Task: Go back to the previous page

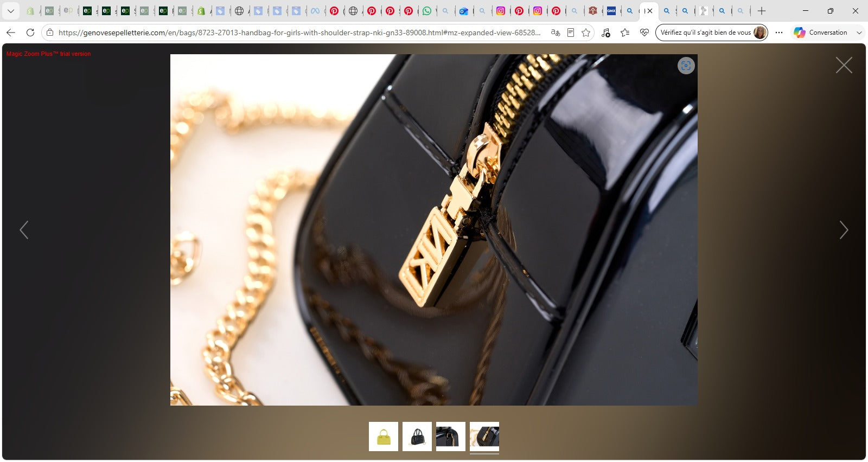Action: click(11, 33)
